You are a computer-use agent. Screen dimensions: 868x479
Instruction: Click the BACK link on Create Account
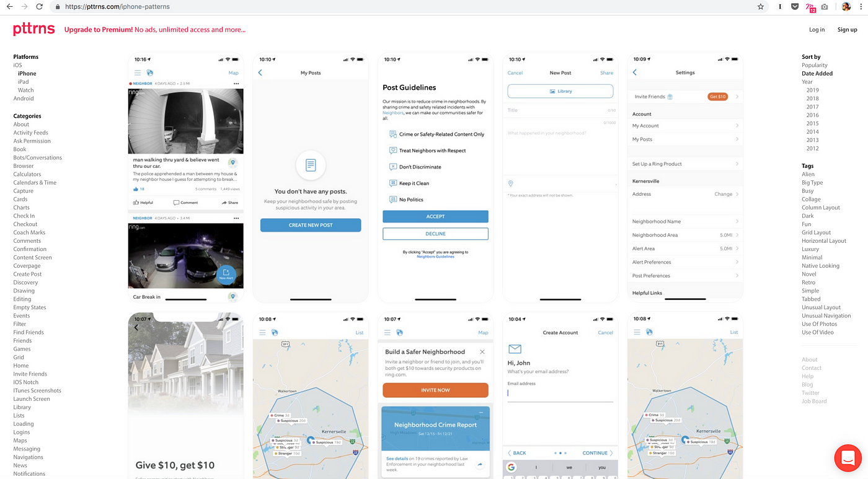pos(516,453)
